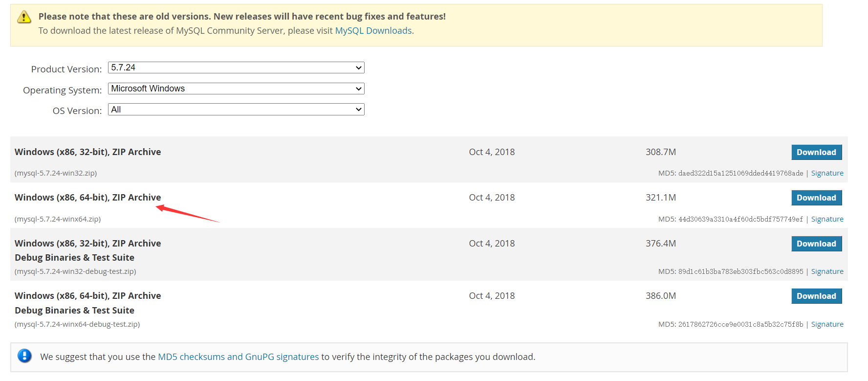Screen dimensions: 868x381
Task: Click the 308.7M file size
Action: pyautogui.click(x=661, y=152)
